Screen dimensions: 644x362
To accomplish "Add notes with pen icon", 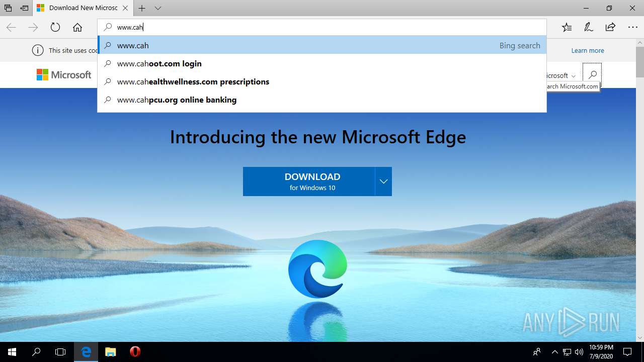I will [x=589, y=28].
